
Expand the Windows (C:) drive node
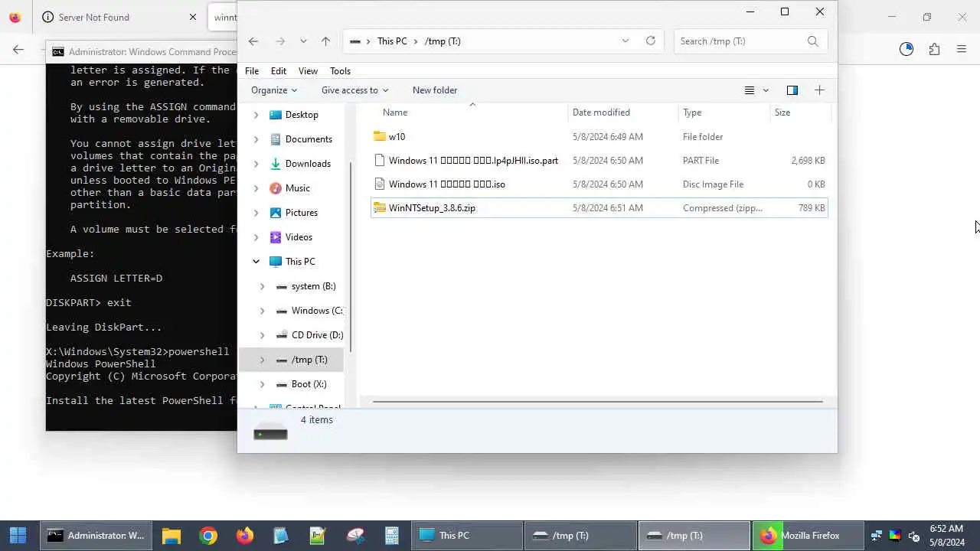coord(262,311)
